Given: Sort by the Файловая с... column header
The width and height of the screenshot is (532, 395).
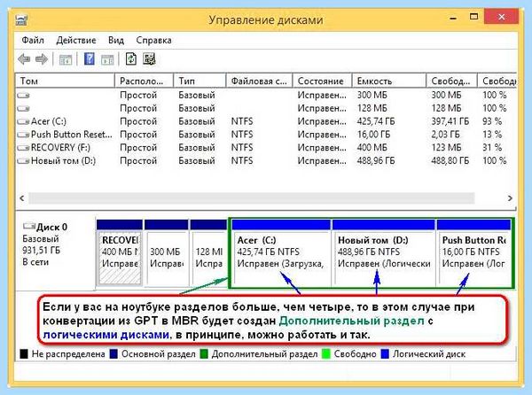Looking at the screenshot, I should (x=259, y=81).
